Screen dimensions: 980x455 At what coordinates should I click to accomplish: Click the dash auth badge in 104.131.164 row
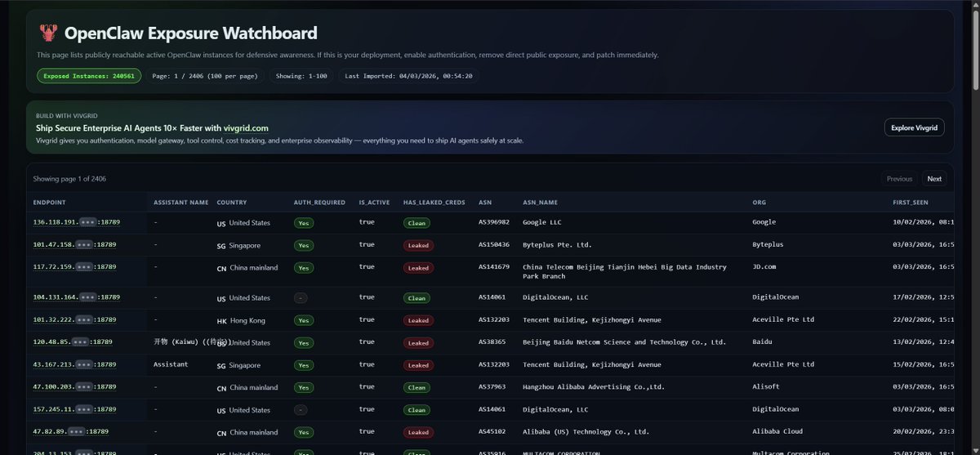coord(301,298)
